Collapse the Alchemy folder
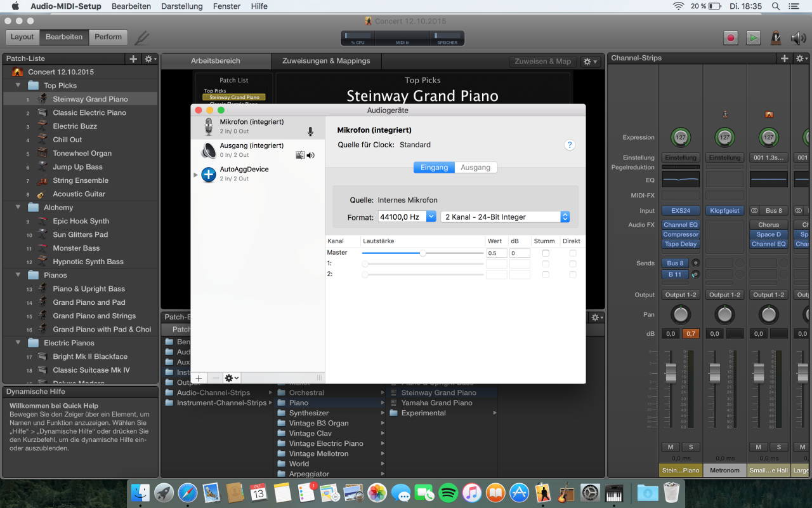Image resolution: width=812 pixels, height=508 pixels. 18,208
